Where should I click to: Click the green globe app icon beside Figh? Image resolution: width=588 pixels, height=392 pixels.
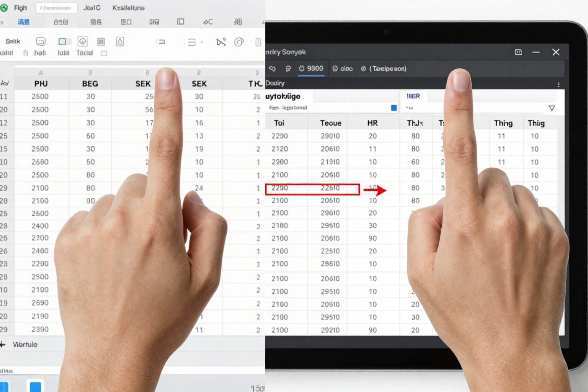point(4,8)
